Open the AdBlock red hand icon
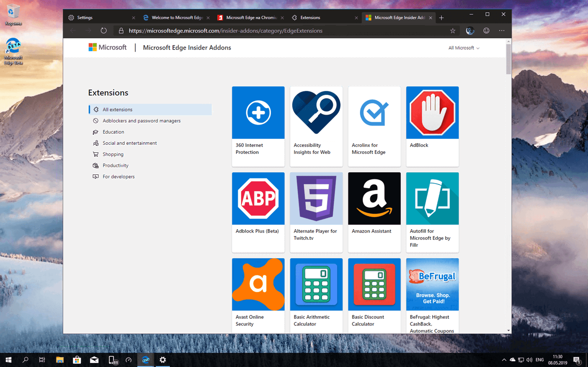The height and width of the screenshot is (367, 588). [x=432, y=113]
